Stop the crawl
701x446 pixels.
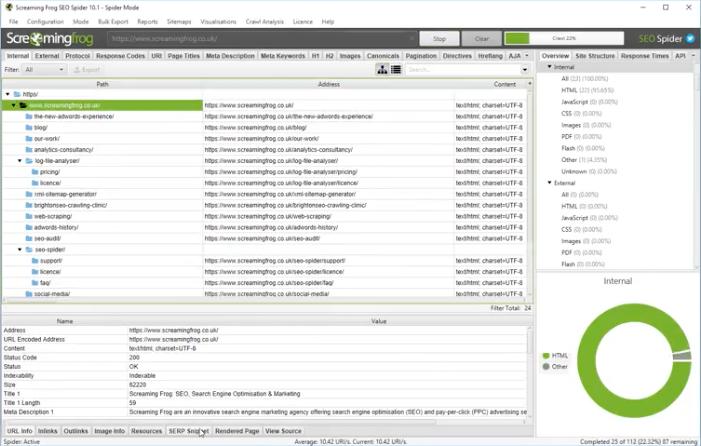(439, 39)
